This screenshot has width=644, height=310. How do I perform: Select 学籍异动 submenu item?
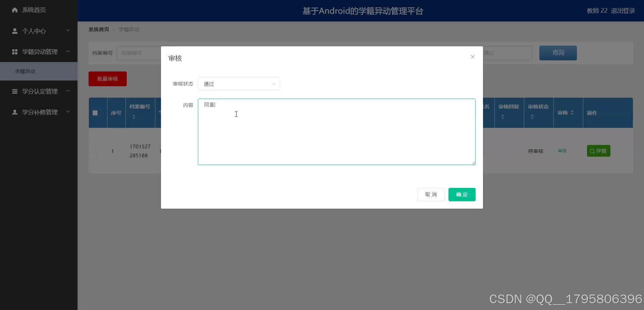(39, 71)
